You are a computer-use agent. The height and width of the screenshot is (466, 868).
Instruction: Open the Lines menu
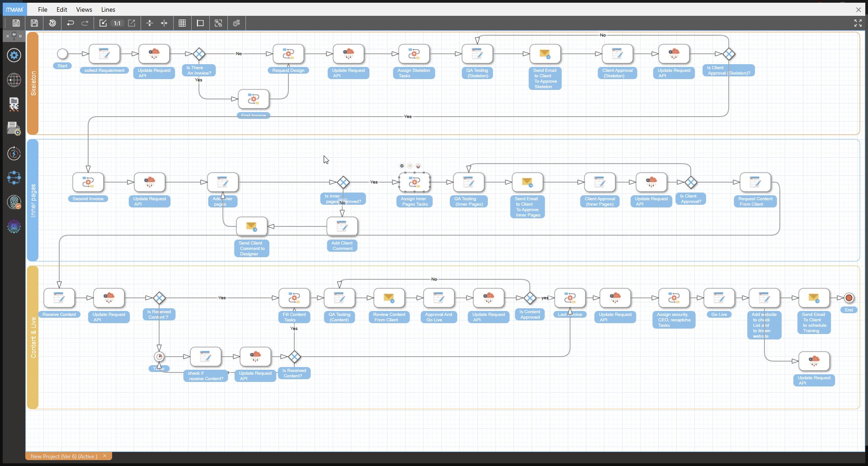(108, 9)
